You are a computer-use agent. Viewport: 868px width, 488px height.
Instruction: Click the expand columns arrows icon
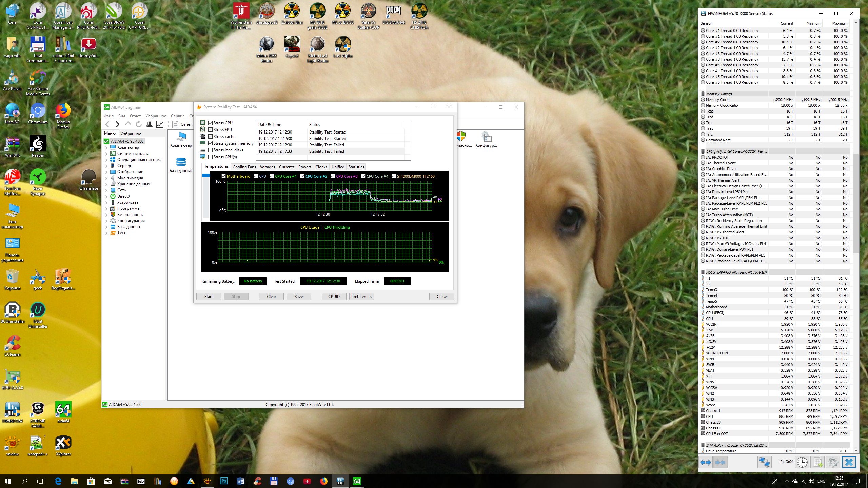706,462
